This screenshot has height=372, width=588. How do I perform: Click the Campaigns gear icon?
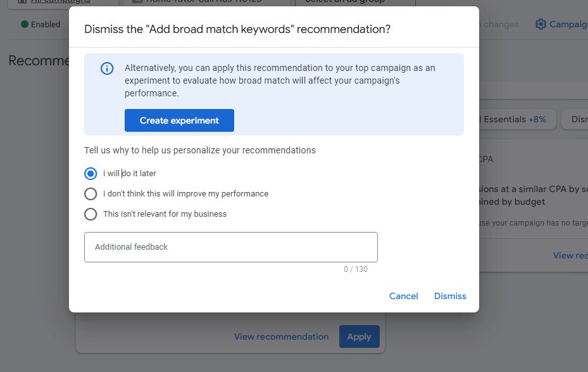541,23
